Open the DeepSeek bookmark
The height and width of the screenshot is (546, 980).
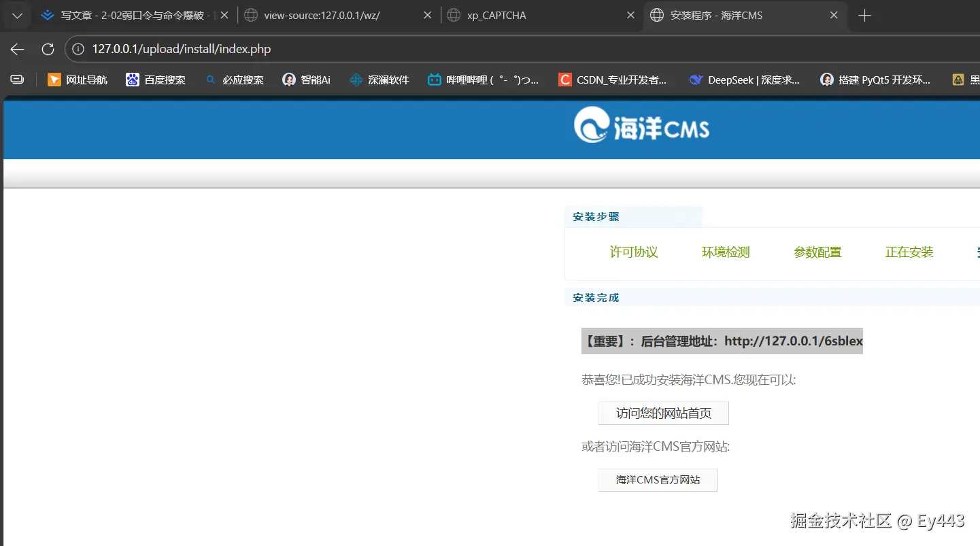745,80
